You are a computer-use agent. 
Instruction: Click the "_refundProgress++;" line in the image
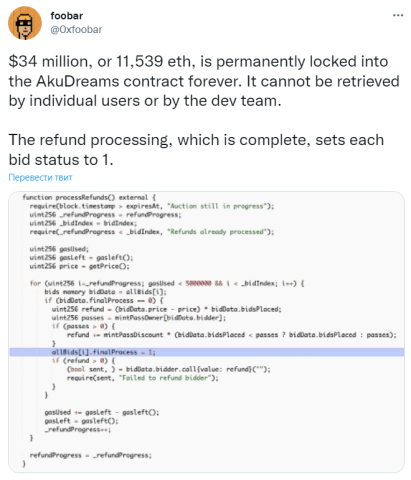(78, 429)
